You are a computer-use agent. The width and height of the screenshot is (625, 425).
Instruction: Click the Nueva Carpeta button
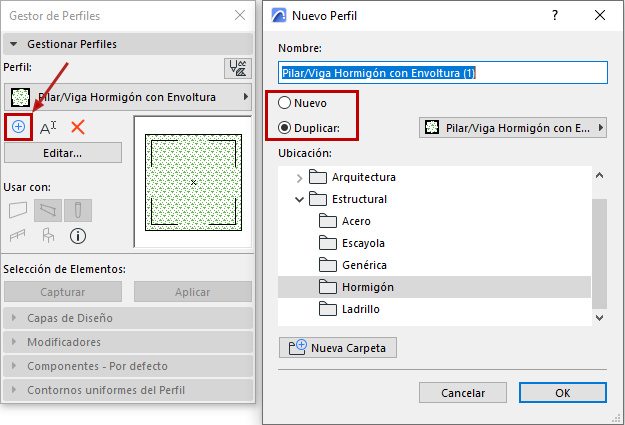(x=339, y=348)
